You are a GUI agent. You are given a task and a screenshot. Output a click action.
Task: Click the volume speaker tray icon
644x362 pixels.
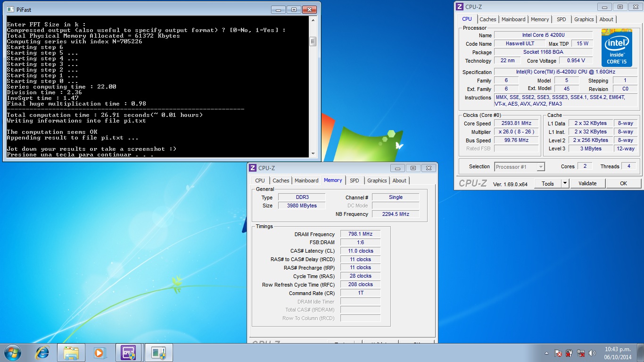(593, 353)
